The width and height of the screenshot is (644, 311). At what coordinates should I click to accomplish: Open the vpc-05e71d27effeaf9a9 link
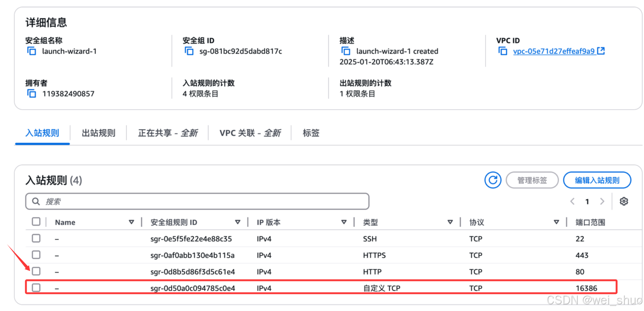coord(554,51)
